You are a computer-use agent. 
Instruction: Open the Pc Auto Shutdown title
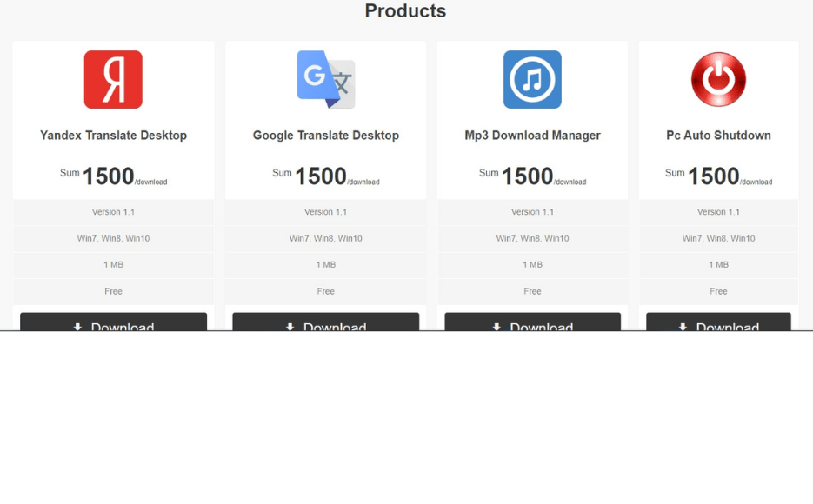tap(718, 136)
